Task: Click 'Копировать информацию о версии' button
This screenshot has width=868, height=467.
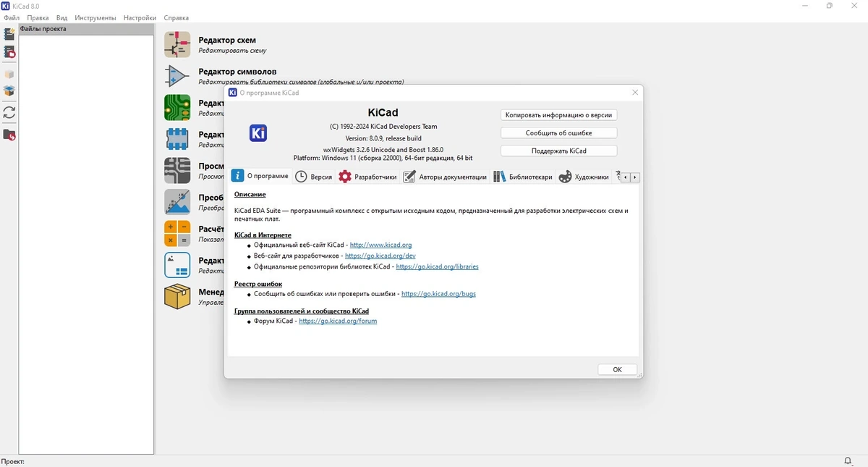Action: click(x=559, y=115)
